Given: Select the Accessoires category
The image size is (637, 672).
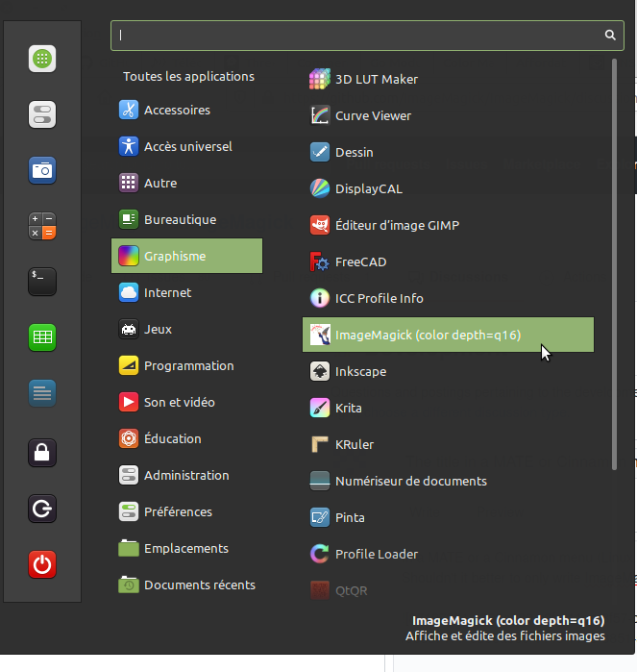Looking at the screenshot, I should pos(186,111).
